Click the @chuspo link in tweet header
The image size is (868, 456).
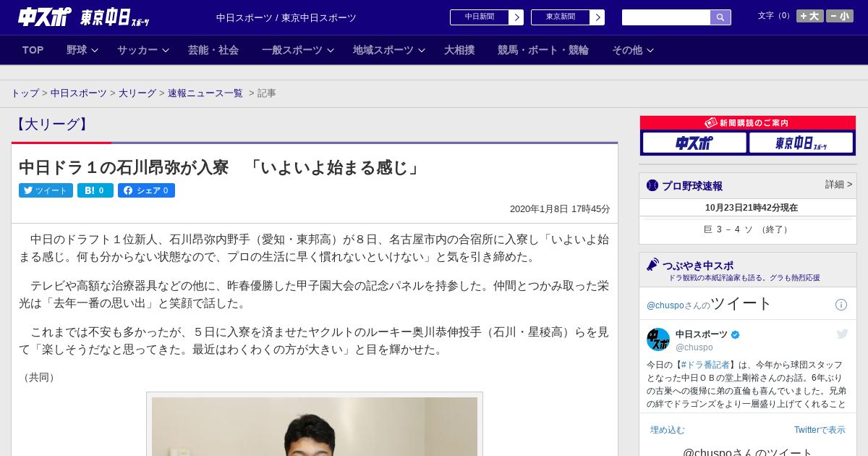coord(667,305)
